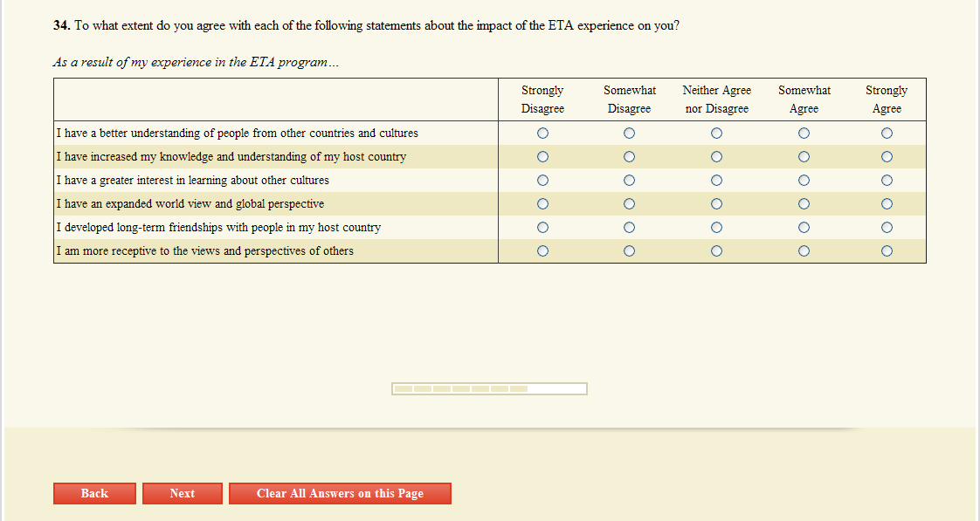Select Neither Agree nor Disagree for receptive to views
The image size is (980, 521).
pyautogui.click(x=716, y=251)
